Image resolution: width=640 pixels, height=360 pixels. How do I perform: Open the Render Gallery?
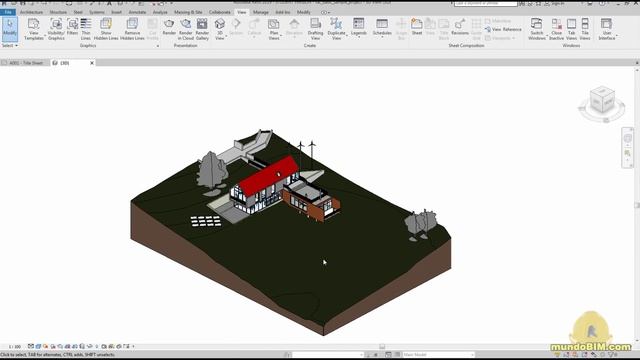pyautogui.click(x=202, y=29)
